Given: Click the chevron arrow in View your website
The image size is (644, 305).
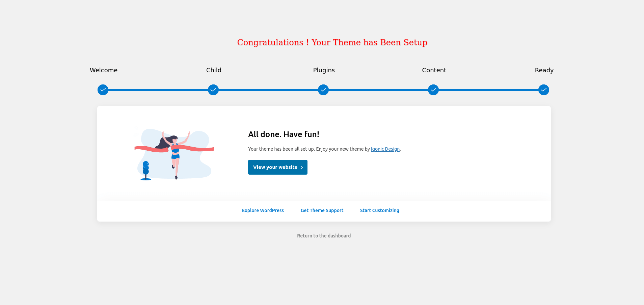Looking at the screenshot, I should pyautogui.click(x=301, y=168).
